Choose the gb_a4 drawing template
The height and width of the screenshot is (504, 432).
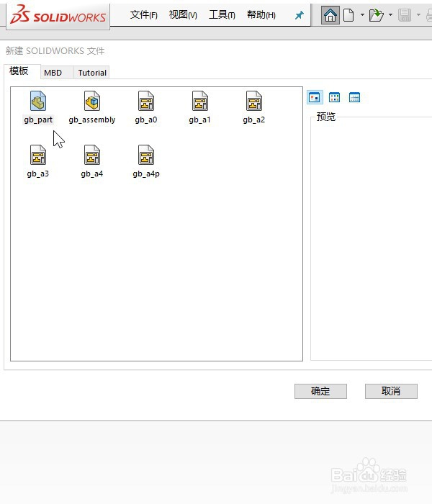point(92,155)
